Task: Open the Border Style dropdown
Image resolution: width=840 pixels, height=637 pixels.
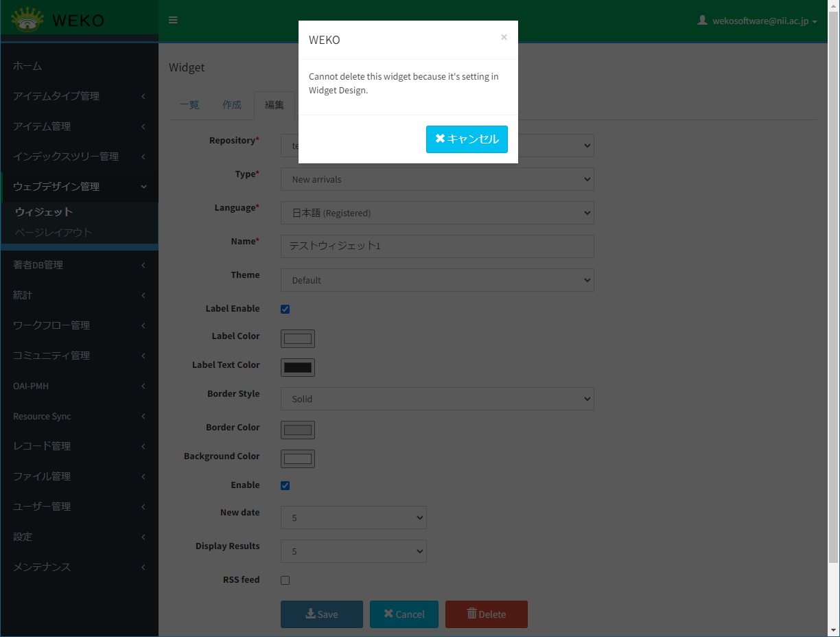Action: pyautogui.click(x=437, y=399)
